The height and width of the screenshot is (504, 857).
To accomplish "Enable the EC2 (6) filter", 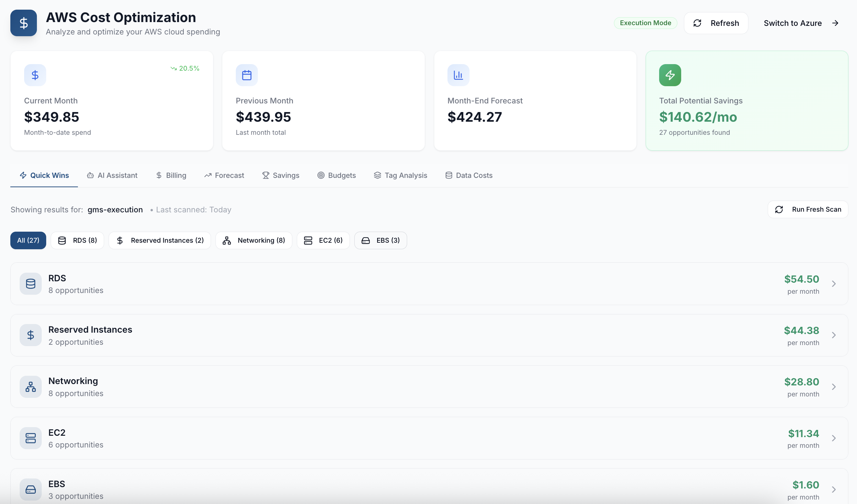I will [x=323, y=240].
